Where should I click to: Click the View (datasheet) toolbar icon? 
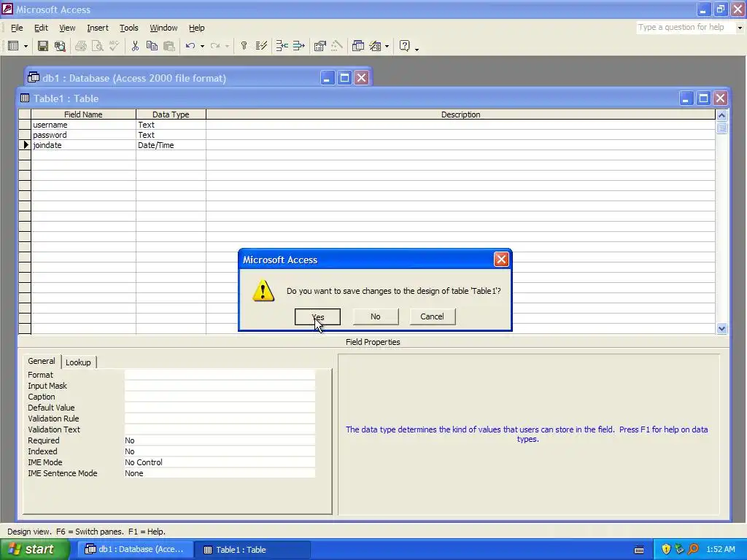coord(13,46)
